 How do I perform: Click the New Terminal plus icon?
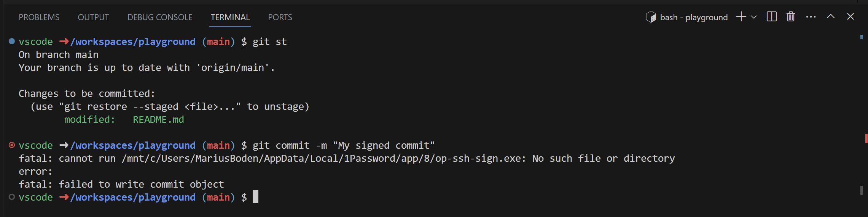tap(741, 17)
